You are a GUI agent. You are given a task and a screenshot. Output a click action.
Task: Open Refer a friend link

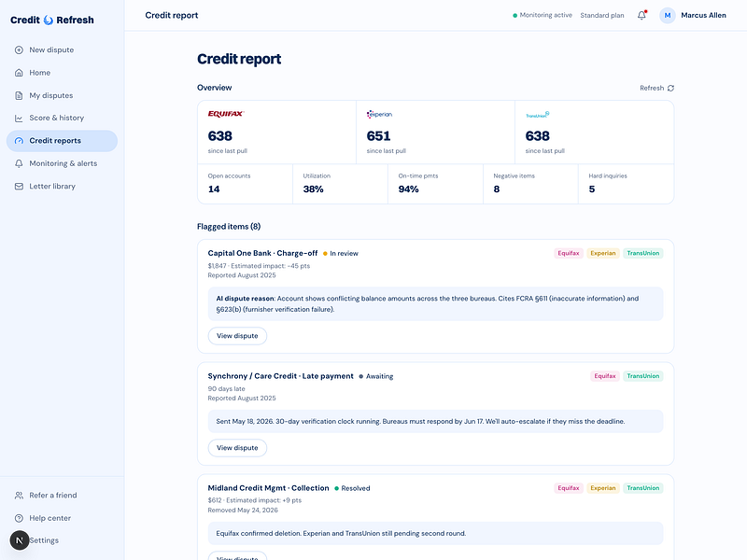(x=62, y=496)
